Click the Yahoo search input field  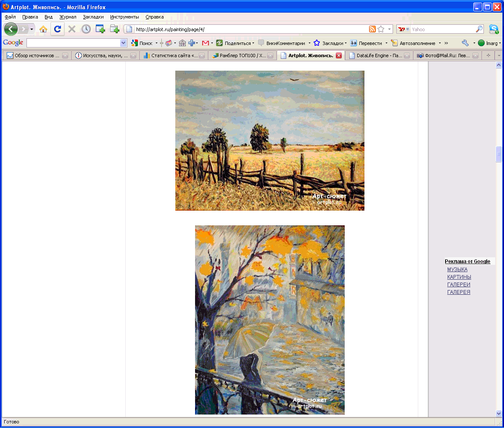[443, 29]
